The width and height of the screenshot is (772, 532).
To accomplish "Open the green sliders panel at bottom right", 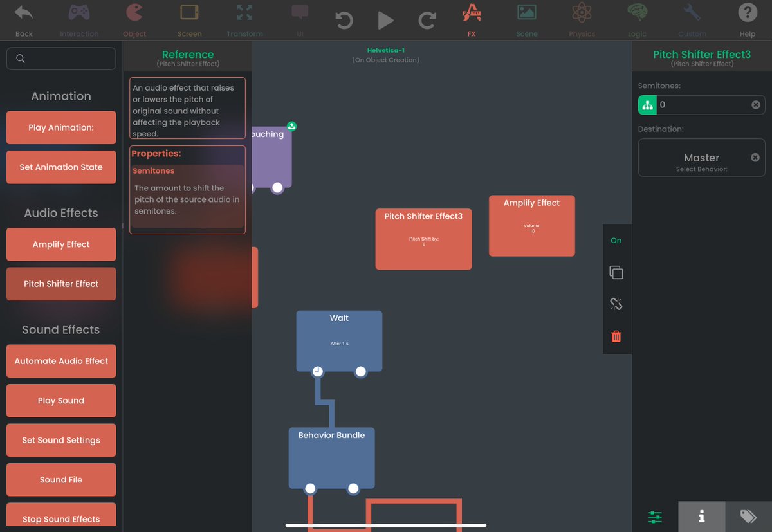I will click(x=654, y=517).
